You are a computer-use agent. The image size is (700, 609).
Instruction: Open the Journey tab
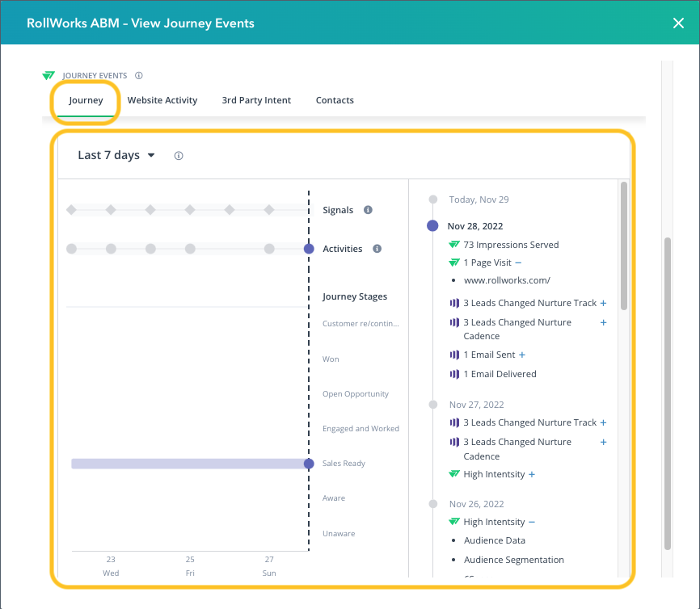tap(86, 100)
